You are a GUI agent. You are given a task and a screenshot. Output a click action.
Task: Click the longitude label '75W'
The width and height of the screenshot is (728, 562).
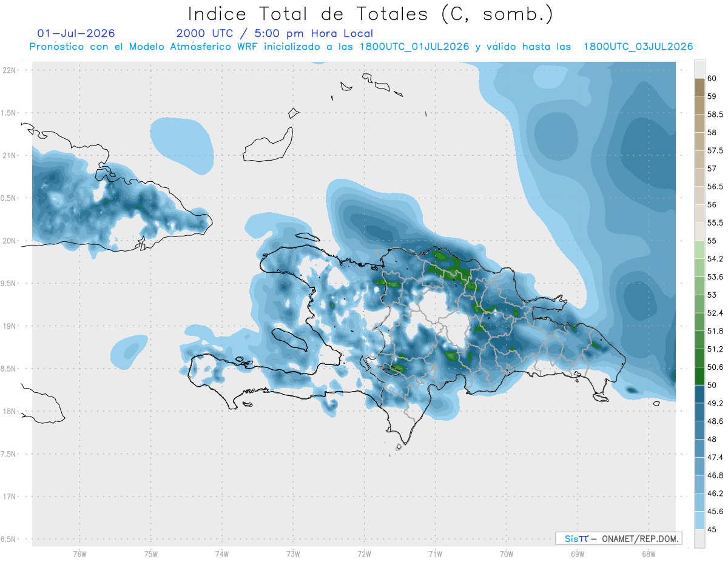click(x=150, y=554)
